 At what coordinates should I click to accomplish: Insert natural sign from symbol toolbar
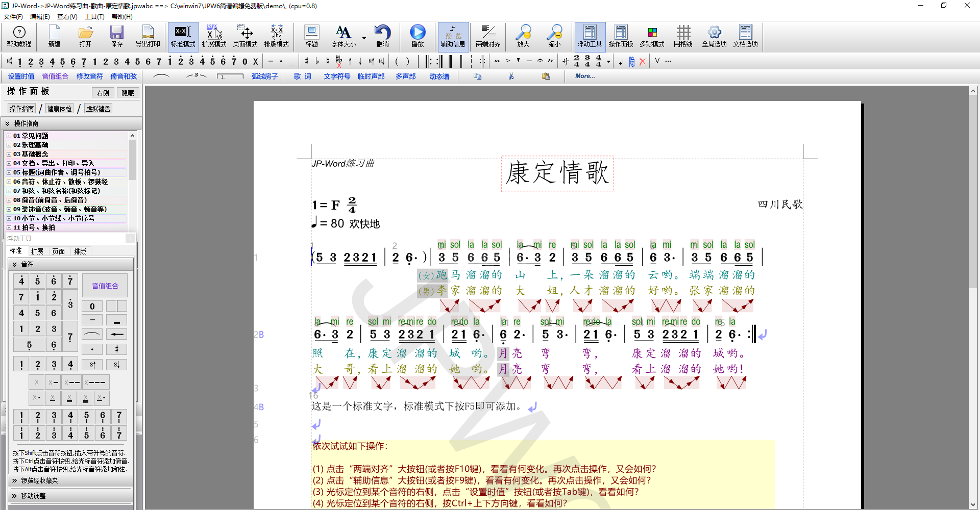[328, 61]
